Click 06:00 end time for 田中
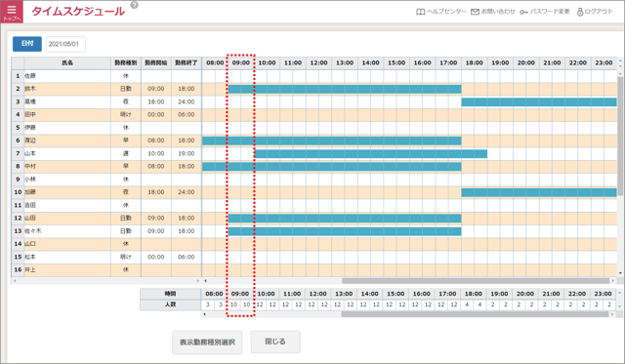The image size is (625, 364). pyautogui.click(x=187, y=115)
